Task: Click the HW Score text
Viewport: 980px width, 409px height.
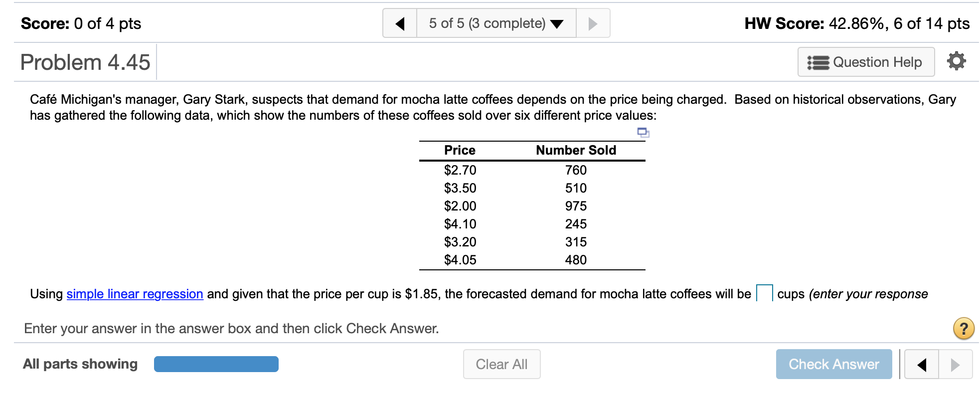Action: 856,23
